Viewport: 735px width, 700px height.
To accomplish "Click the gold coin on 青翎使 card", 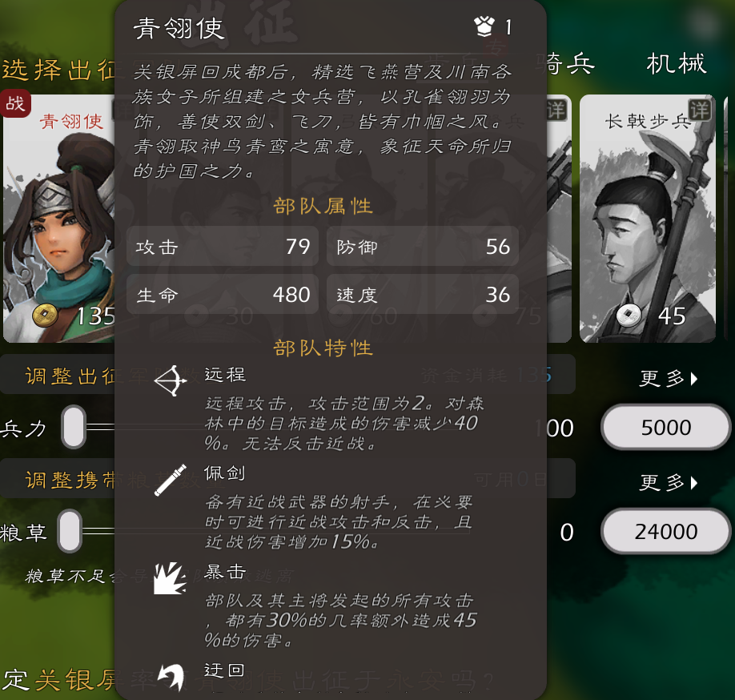I will click(45, 315).
